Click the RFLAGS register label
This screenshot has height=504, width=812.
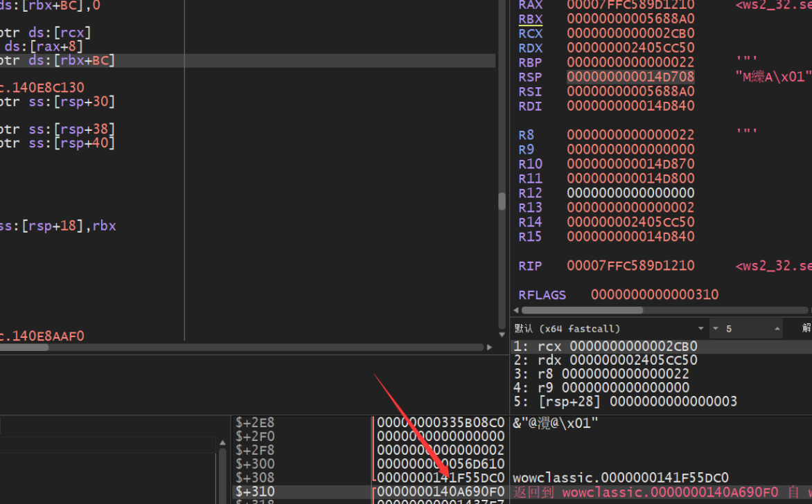542,295
